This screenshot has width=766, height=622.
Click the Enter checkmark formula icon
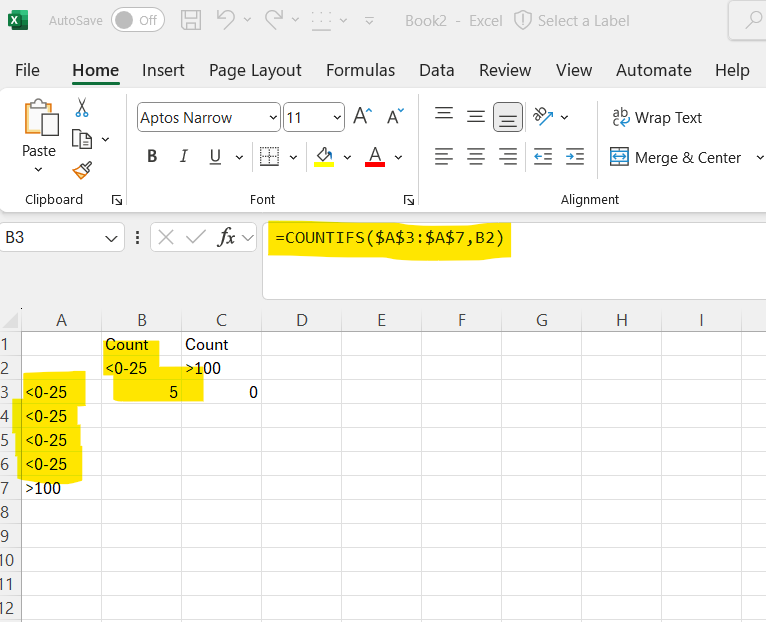tap(196, 237)
